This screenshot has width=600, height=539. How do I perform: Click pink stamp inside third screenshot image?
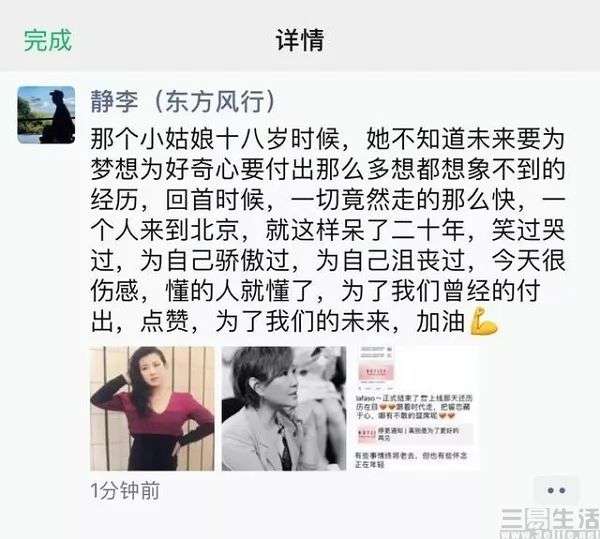(x=375, y=372)
